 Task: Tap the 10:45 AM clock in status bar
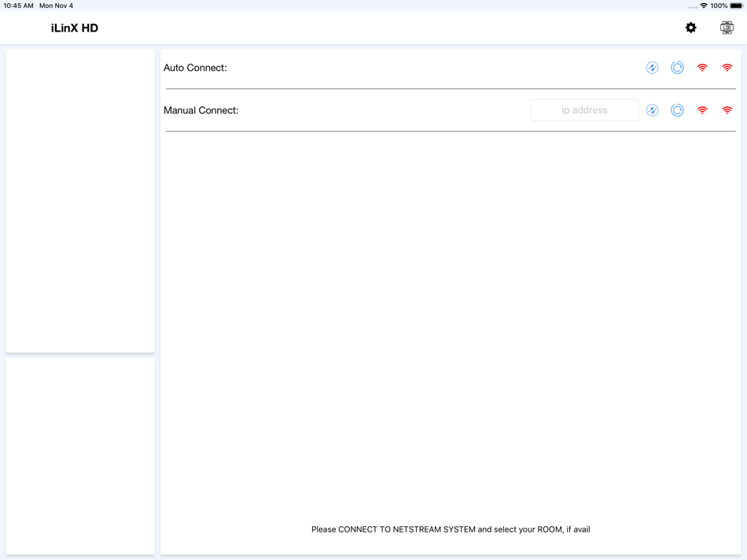pyautogui.click(x=19, y=6)
